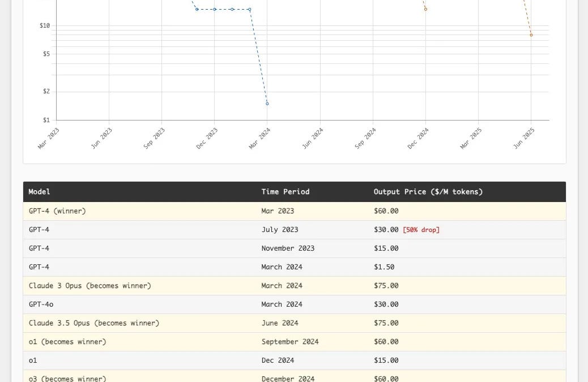
Task: Select the GPT-4 cell in the $1.50 row
Action: point(39,267)
